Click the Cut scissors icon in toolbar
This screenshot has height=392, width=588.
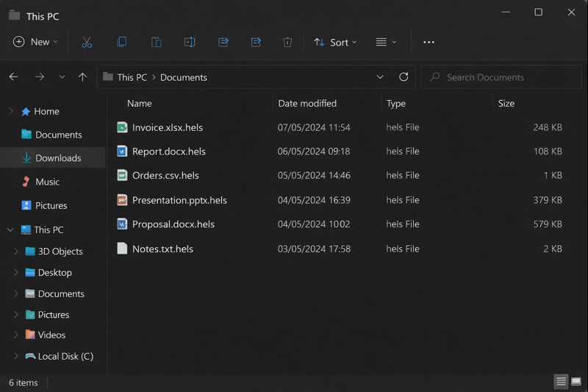[87, 42]
